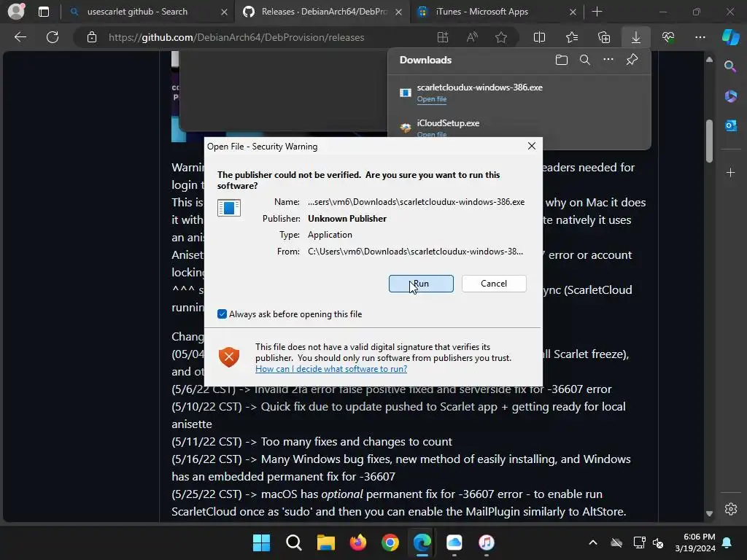
Task: Add this page to favorites star
Action: click(500, 37)
